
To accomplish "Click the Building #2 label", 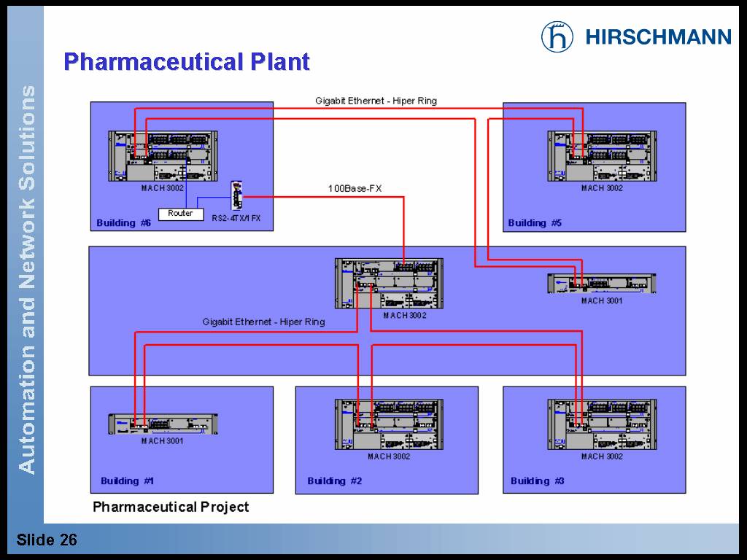I will pos(335,481).
